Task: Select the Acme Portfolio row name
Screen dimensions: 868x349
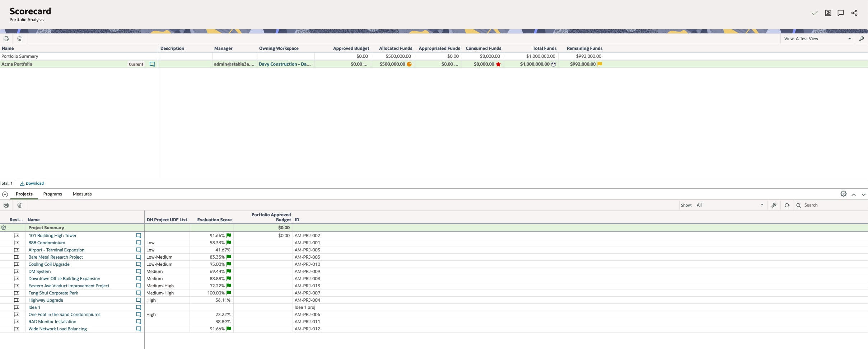Action: click(x=17, y=64)
